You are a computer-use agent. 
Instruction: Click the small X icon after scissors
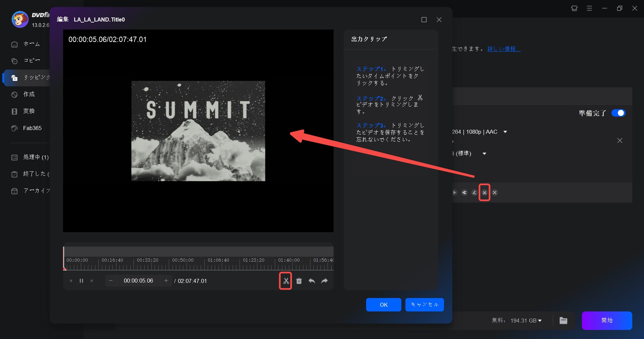click(x=495, y=193)
